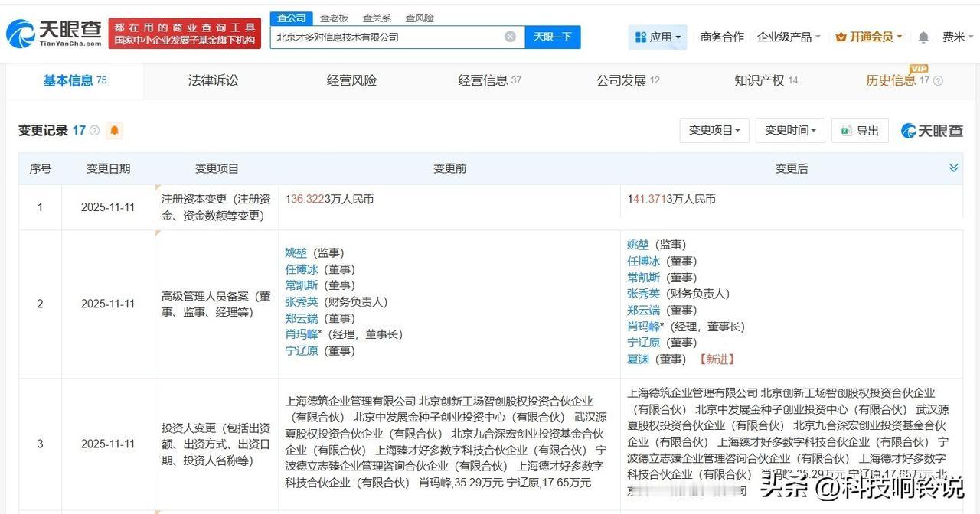The height and width of the screenshot is (514, 980).
Task: Open the 费米 account dropdown
Action: pos(956,36)
